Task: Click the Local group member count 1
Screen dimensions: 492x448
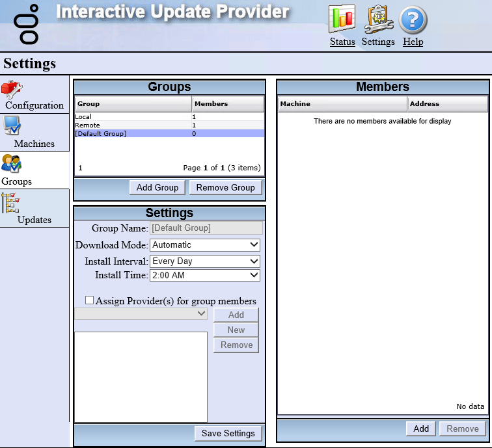Action: coord(194,116)
